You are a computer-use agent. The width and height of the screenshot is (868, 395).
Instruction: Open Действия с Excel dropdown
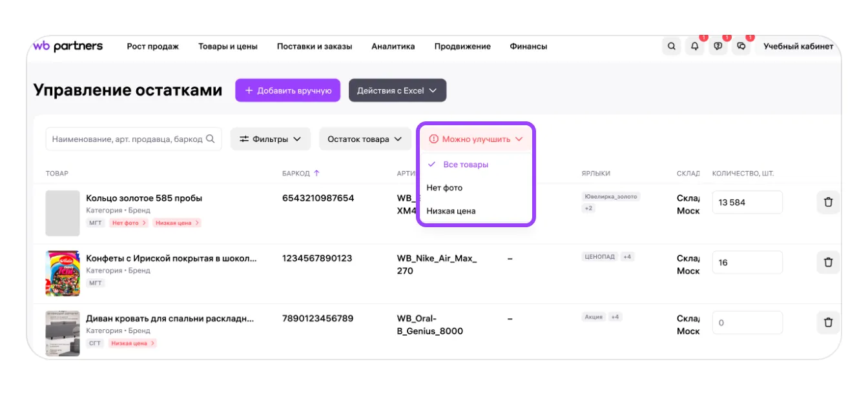point(397,90)
